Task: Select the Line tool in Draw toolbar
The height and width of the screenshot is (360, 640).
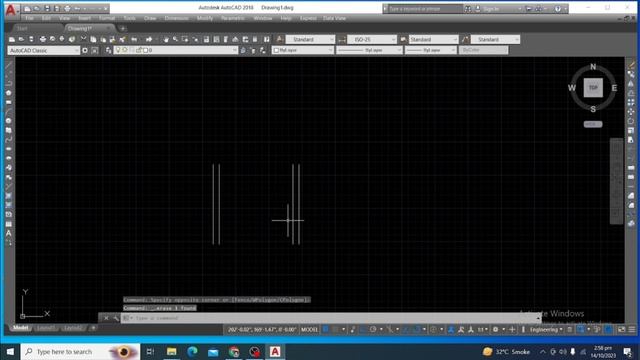Action: pyautogui.click(x=9, y=65)
